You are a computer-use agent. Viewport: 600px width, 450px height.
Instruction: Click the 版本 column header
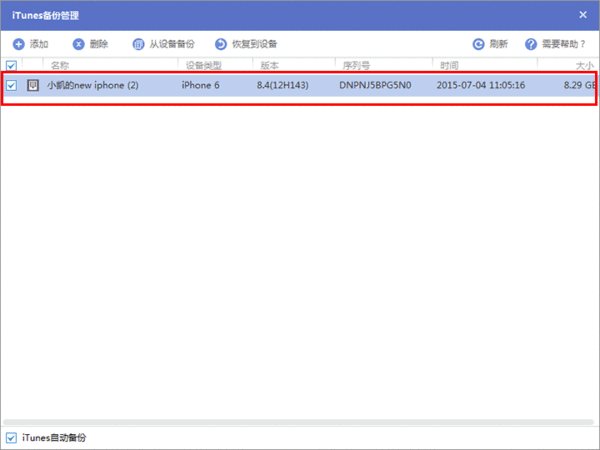269,66
